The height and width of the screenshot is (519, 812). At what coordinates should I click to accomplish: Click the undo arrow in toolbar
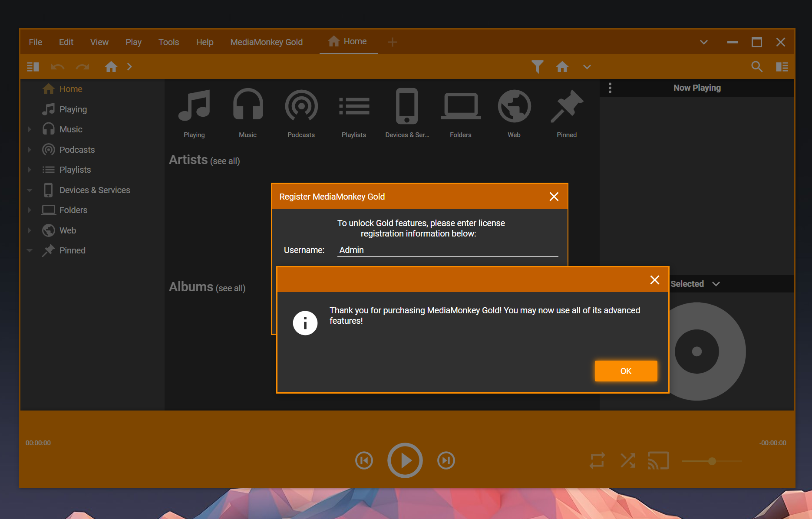(x=57, y=67)
